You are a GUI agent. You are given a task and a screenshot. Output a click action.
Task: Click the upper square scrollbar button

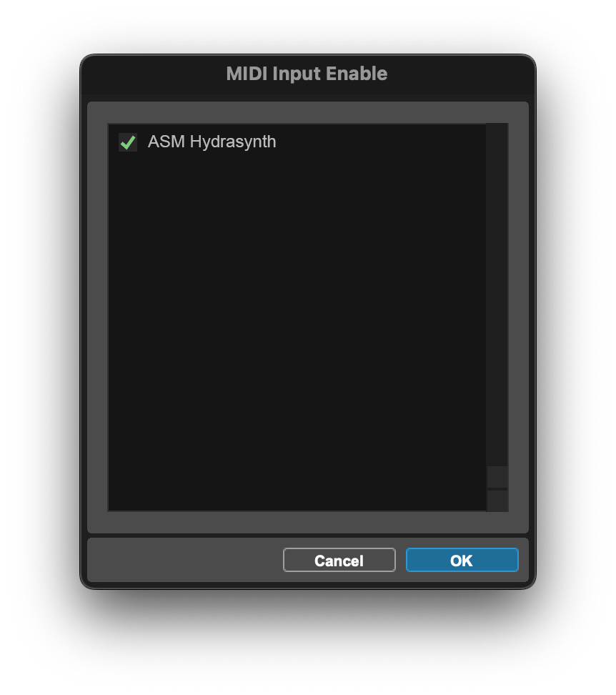click(497, 477)
